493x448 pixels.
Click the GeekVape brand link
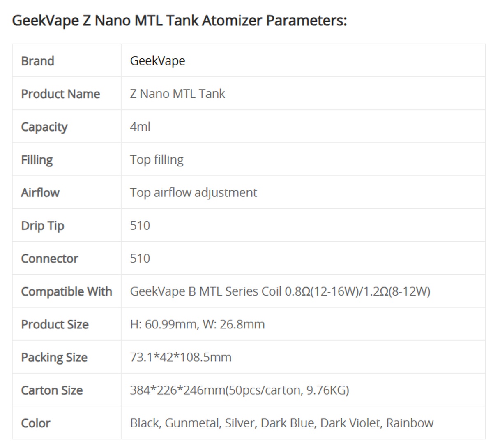(x=157, y=61)
